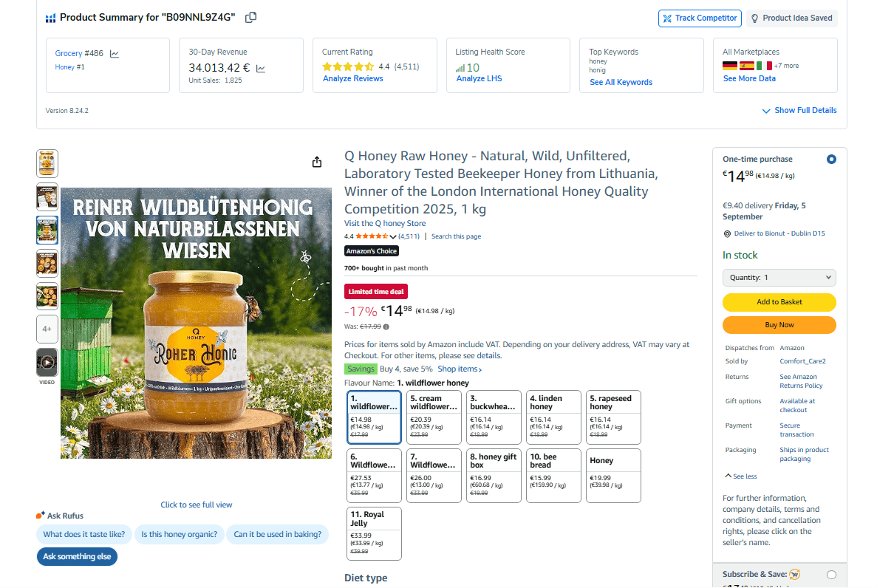Select the One-time purchase radio button
The width and height of the screenshot is (877, 588).
point(831,160)
